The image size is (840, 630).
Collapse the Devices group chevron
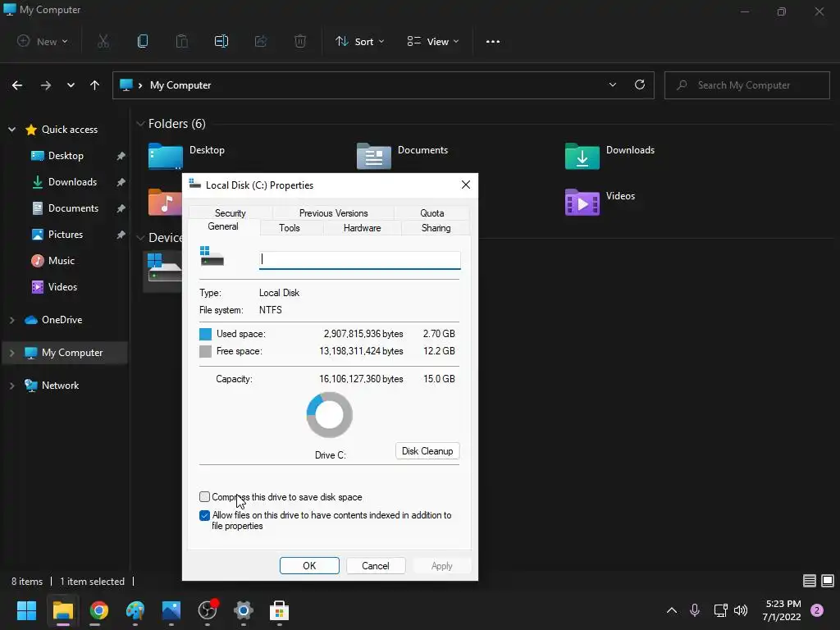coord(140,237)
